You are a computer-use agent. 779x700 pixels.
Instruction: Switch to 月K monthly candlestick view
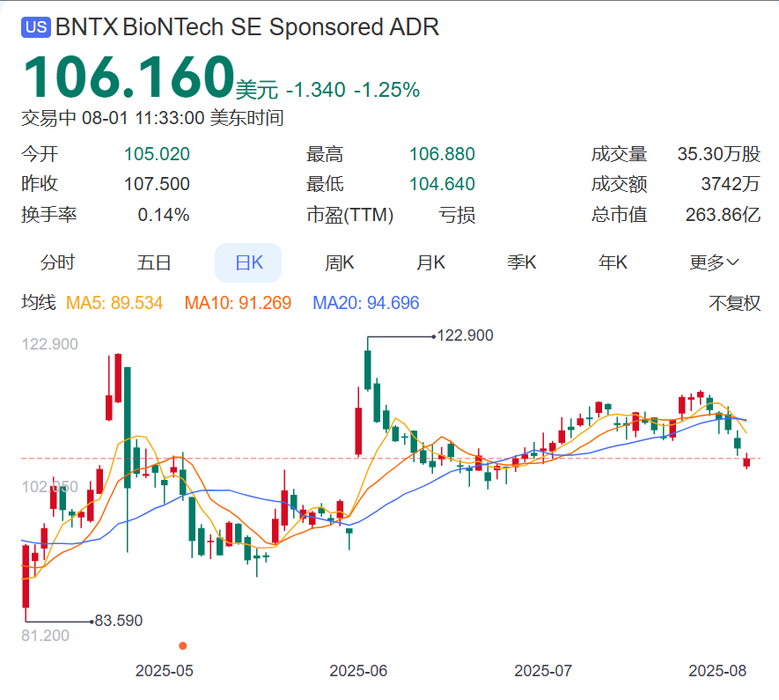[x=430, y=262]
